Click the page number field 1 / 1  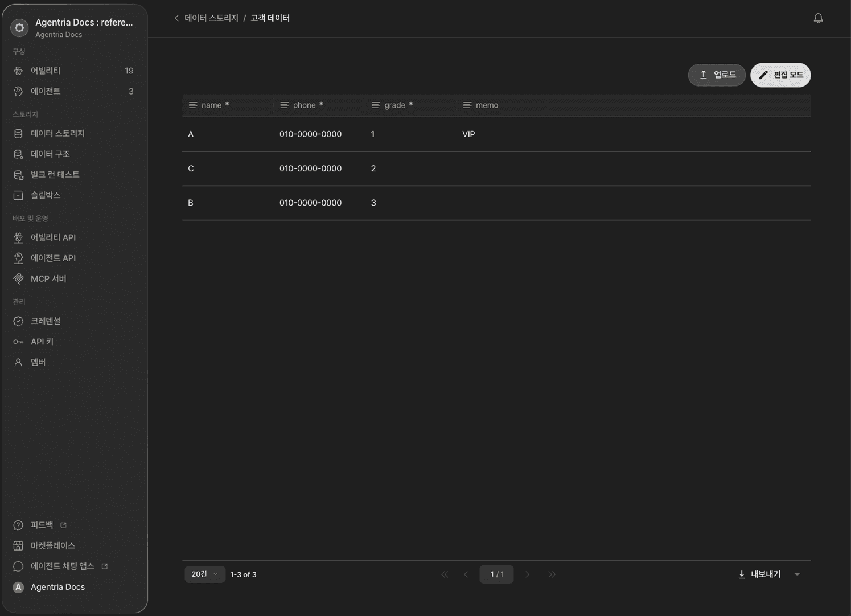[x=497, y=574]
